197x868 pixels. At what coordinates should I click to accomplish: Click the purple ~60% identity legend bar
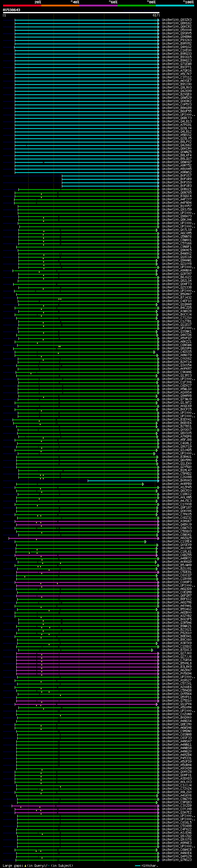(x=99, y=6)
